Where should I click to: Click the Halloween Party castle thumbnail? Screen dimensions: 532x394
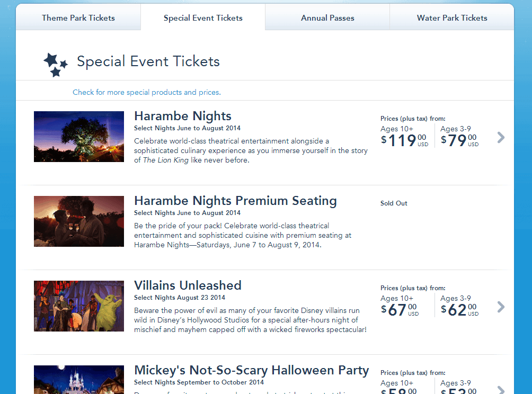(79, 380)
